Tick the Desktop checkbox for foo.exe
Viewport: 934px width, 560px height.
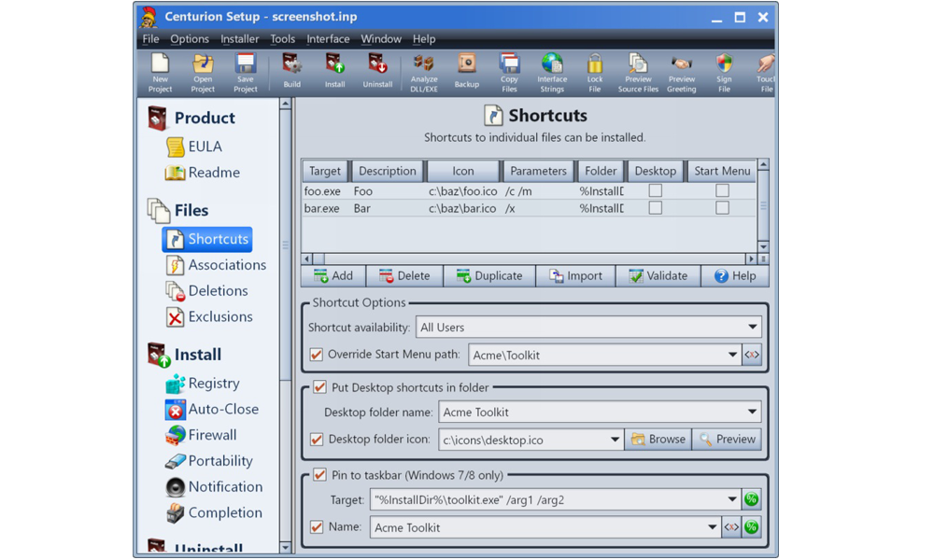click(656, 191)
